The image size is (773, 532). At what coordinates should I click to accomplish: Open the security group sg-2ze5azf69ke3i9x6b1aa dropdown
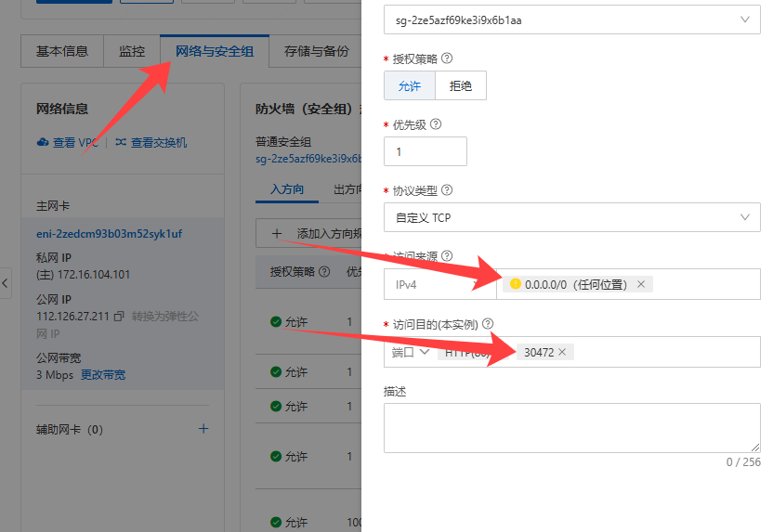[571, 19]
